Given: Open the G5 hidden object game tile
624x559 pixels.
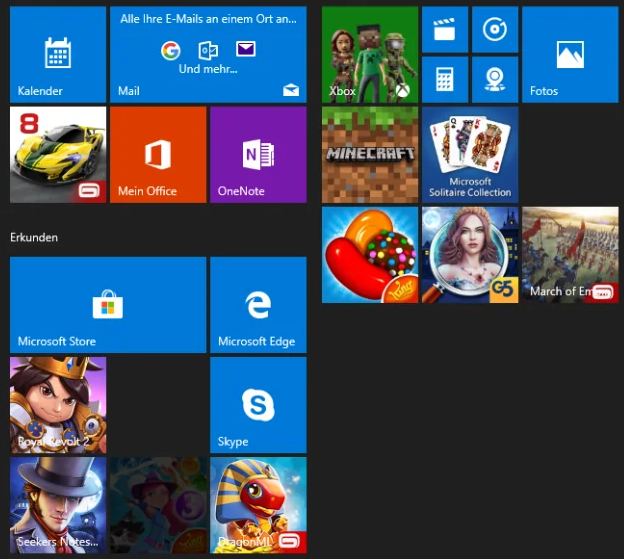Looking at the screenshot, I should [x=470, y=255].
